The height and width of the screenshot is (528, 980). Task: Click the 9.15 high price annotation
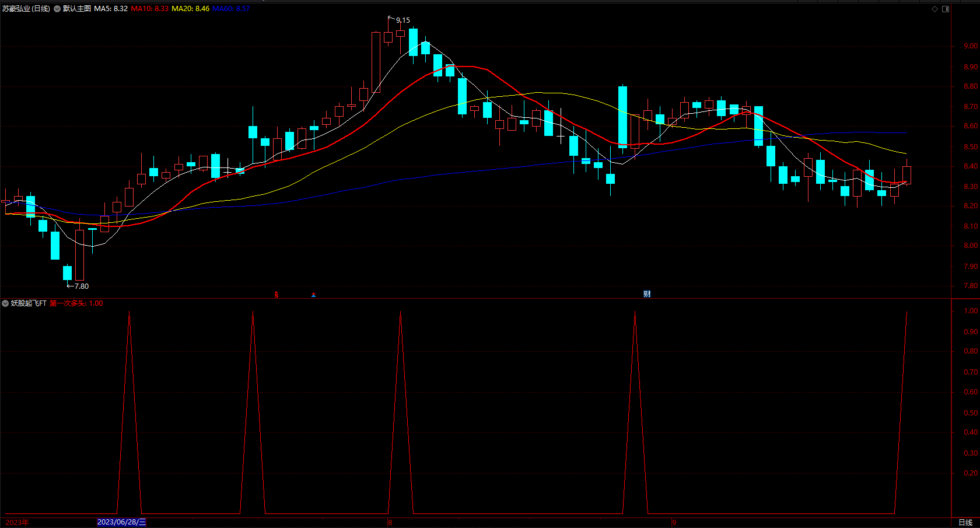pos(403,20)
